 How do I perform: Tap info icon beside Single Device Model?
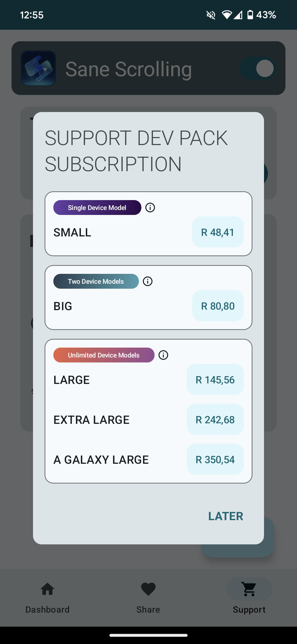(x=150, y=208)
